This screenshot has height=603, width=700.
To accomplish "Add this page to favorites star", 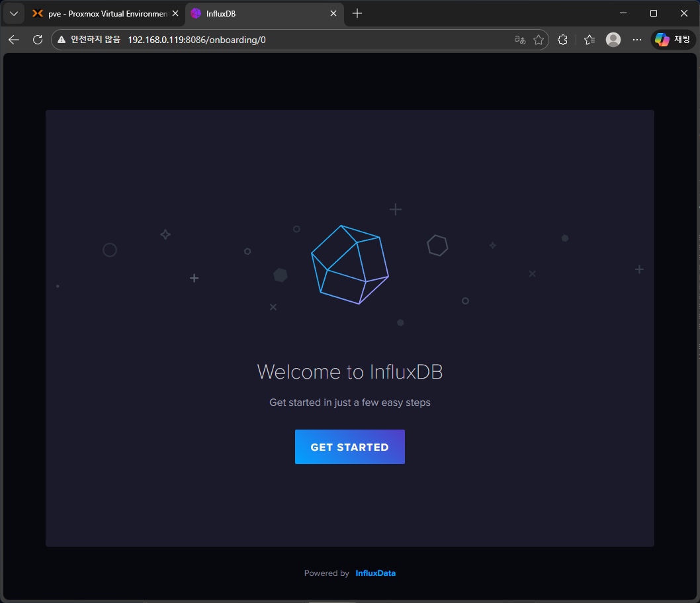I will (x=539, y=40).
